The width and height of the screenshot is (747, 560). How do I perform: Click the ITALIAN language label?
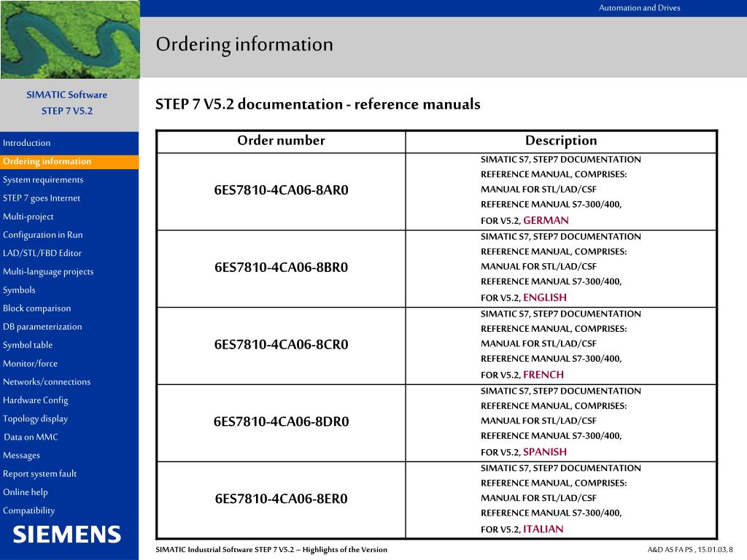click(543, 529)
